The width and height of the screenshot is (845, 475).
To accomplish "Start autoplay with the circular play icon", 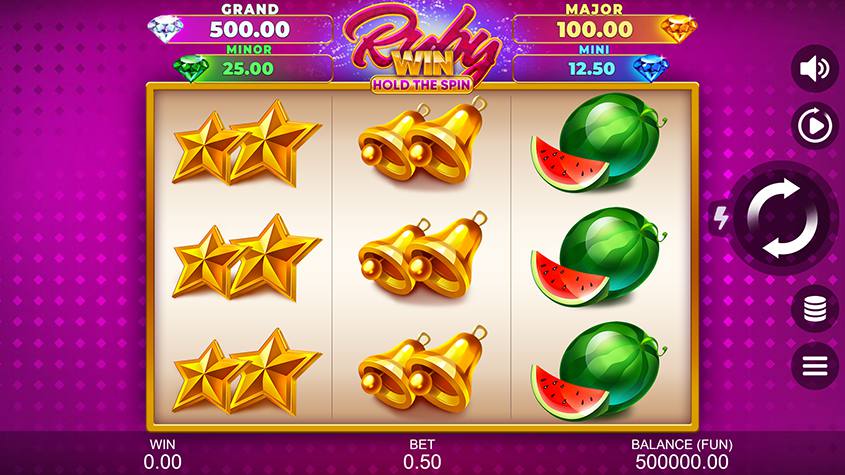I will click(x=815, y=126).
